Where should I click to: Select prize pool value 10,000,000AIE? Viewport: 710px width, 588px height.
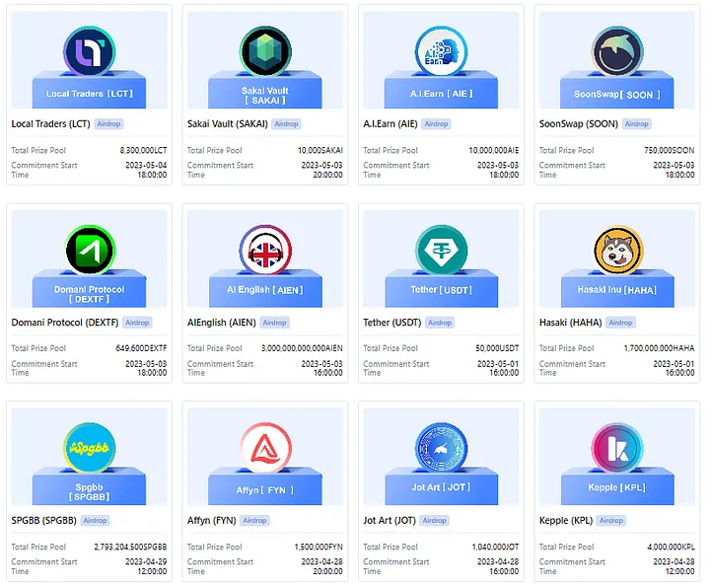(494, 150)
